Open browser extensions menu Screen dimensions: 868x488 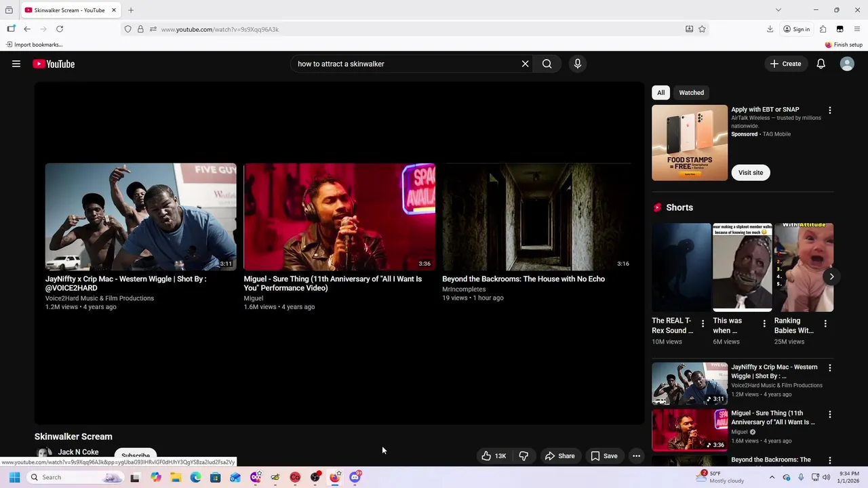[x=823, y=29]
